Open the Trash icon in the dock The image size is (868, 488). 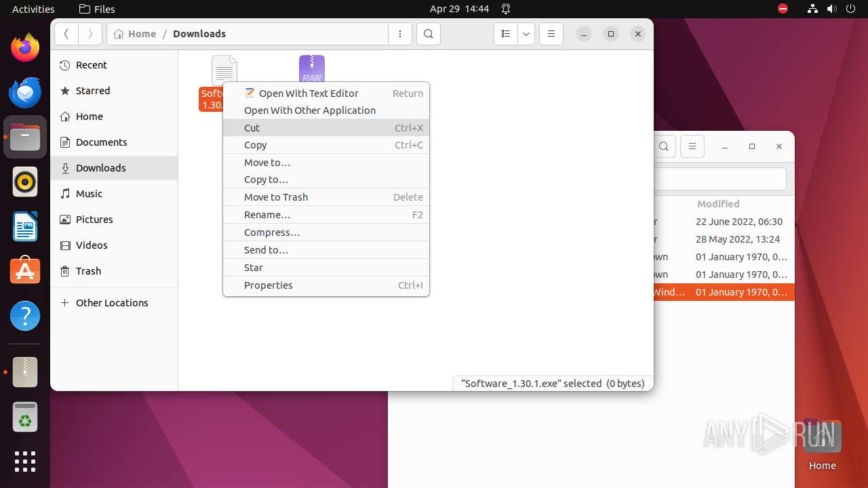25,417
